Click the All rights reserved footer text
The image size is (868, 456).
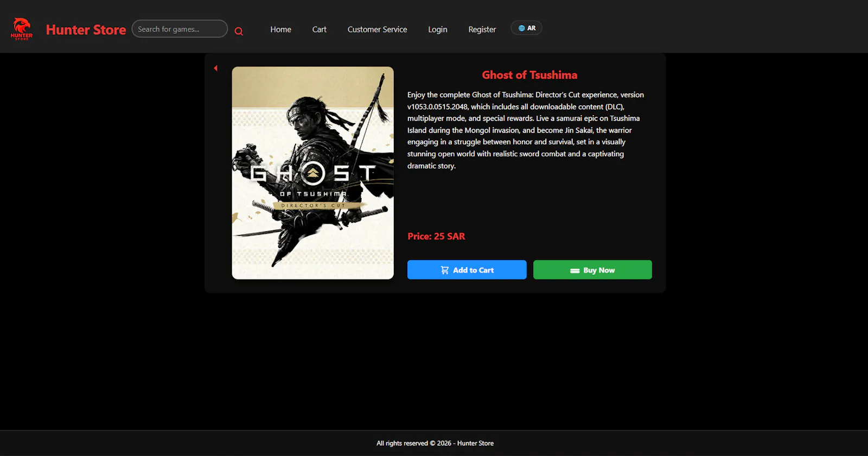(x=435, y=443)
